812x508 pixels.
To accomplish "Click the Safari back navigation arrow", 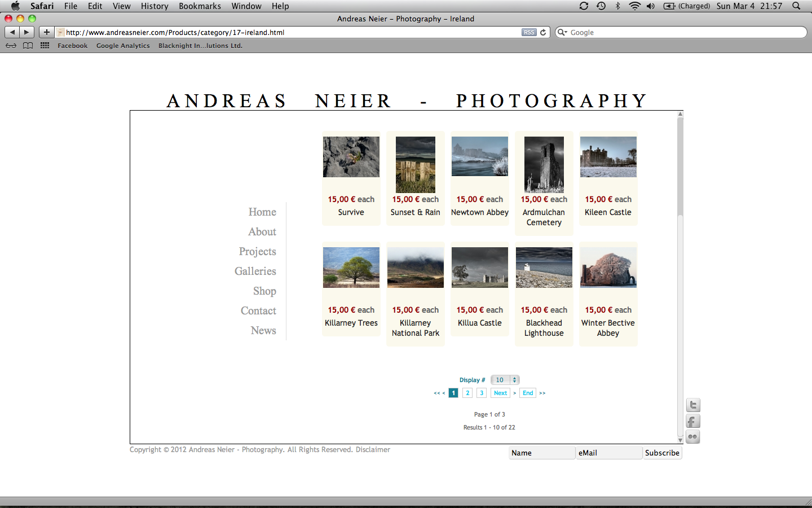I will click(12, 32).
